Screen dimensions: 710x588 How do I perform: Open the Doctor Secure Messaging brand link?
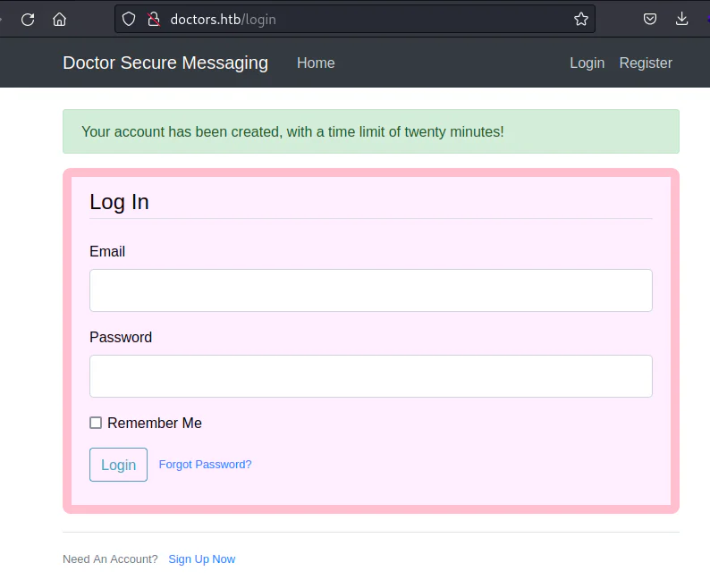165,63
